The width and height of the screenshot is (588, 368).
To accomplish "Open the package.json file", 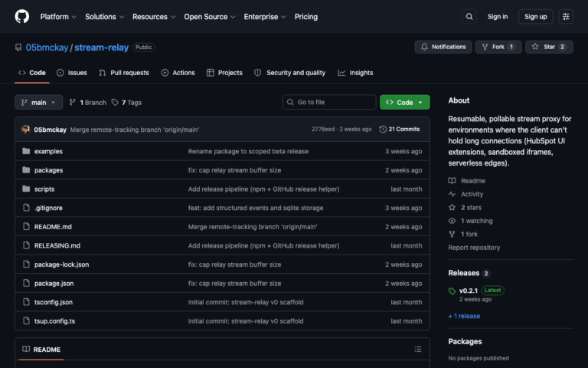I will click(54, 284).
